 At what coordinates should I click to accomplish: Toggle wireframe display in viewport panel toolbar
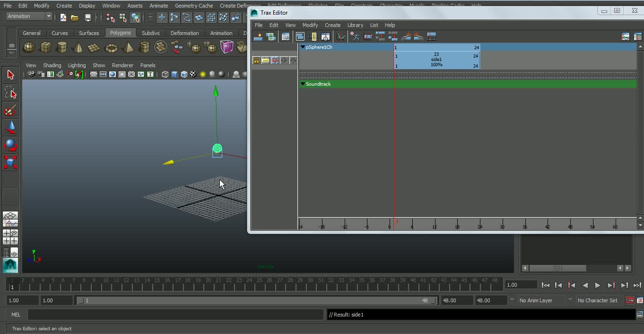click(165, 74)
